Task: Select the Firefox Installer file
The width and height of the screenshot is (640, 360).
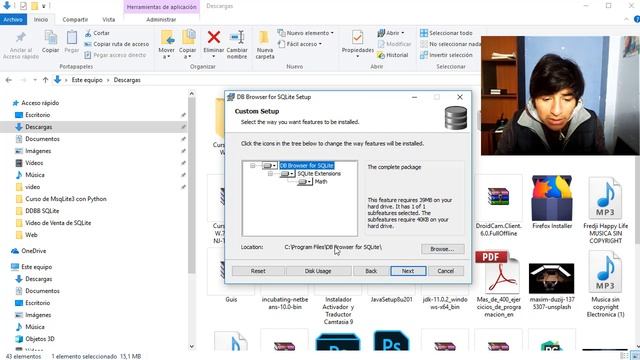Action: tap(552, 202)
